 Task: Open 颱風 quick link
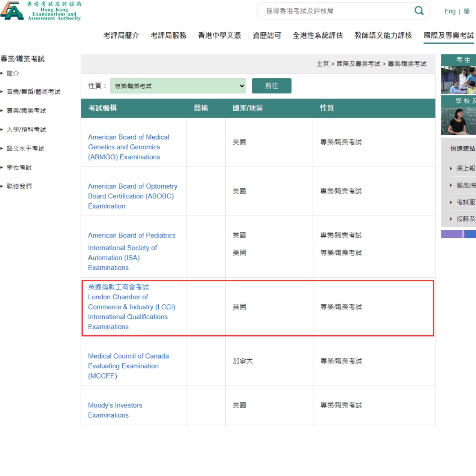click(466, 185)
